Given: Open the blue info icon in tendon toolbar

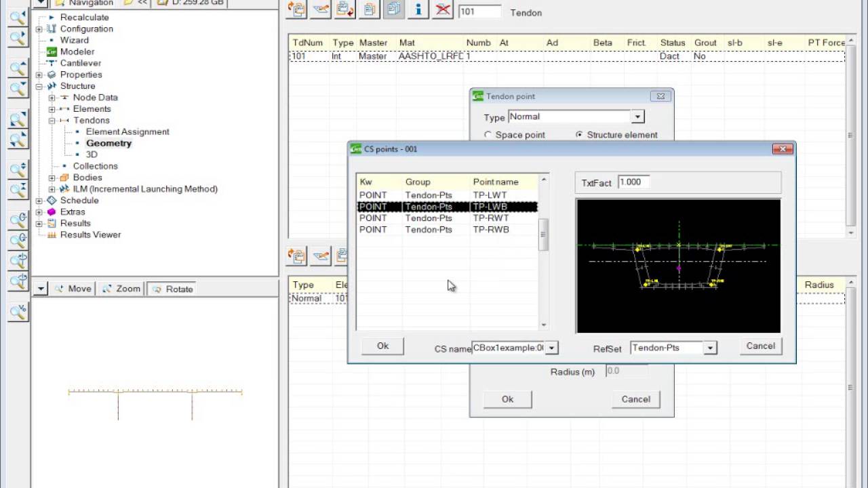Looking at the screenshot, I should [x=418, y=9].
